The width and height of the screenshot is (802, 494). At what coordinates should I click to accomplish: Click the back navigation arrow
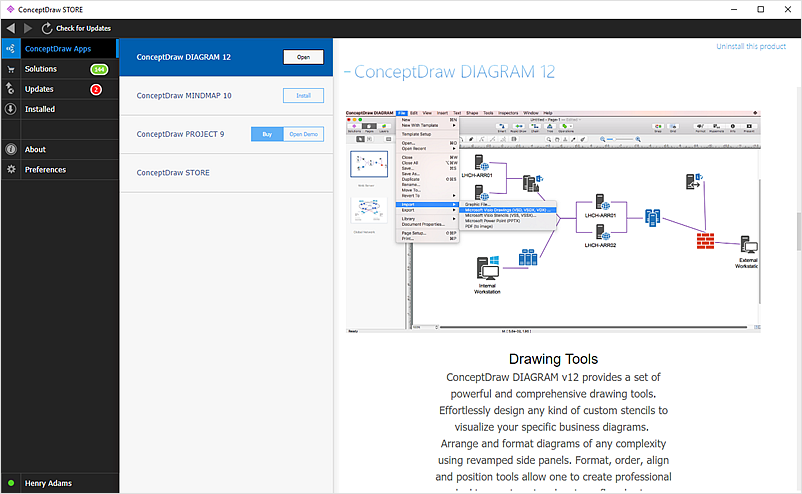coord(11,28)
